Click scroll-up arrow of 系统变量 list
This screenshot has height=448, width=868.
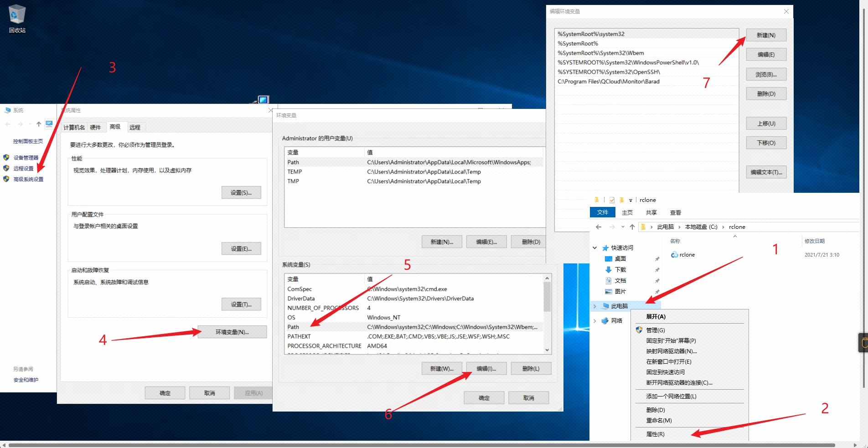tap(547, 278)
